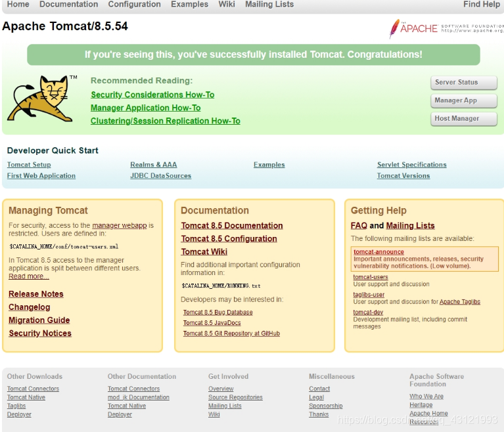Open the Manager App button
Image resolution: width=504 pixels, height=432 pixels.
coord(464,100)
